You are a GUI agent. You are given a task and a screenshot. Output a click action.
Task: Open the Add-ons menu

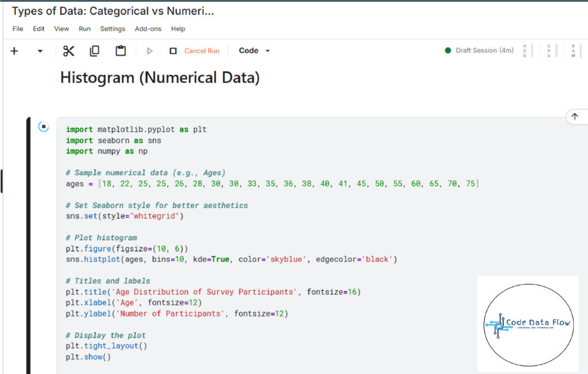[x=148, y=29]
